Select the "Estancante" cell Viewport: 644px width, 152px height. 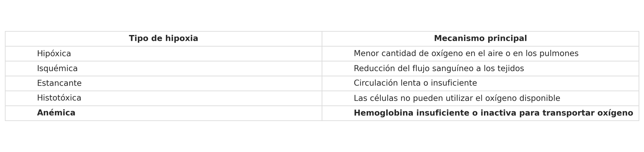click(x=59, y=83)
